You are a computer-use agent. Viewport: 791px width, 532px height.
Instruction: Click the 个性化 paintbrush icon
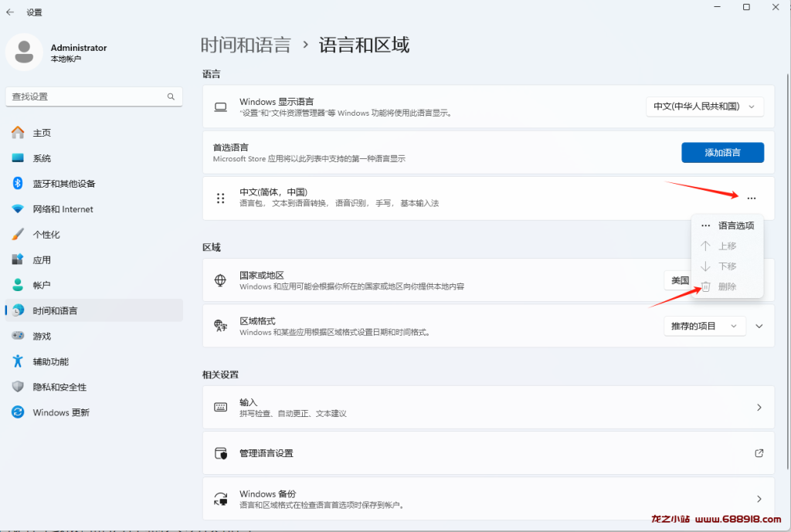[18, 234]
